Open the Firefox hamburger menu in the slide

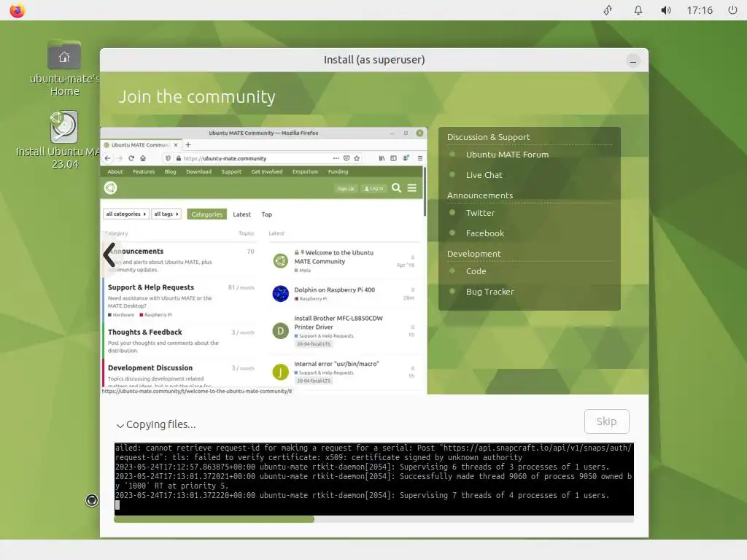pyautogui.click(x=419, y=158)
